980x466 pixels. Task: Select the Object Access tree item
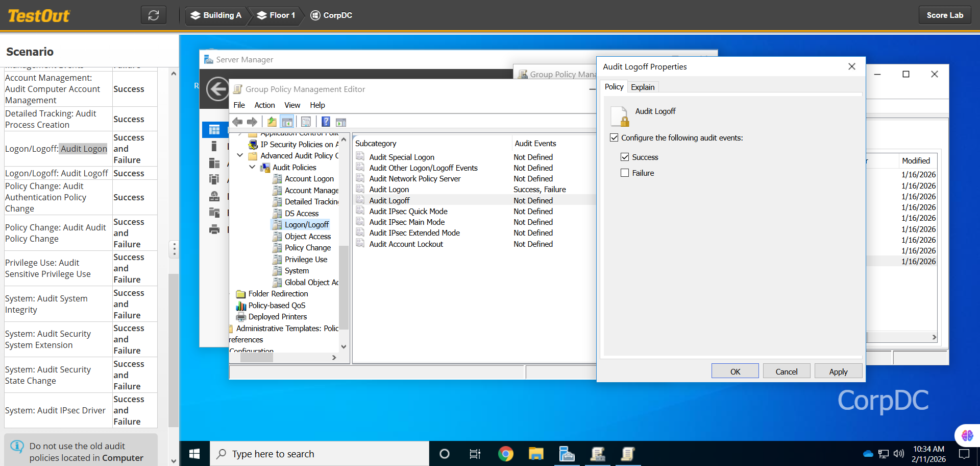(x=307, y=237)
